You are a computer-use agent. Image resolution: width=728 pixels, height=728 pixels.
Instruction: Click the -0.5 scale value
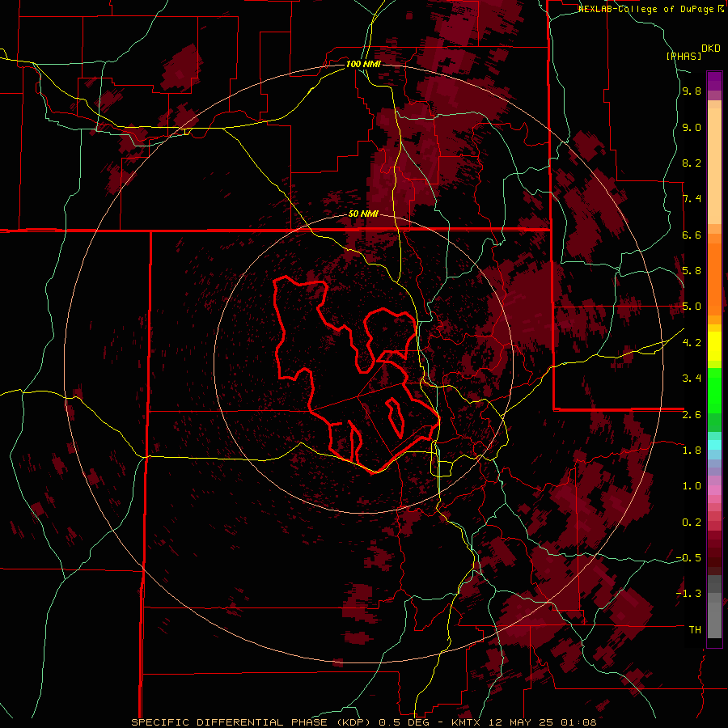click(688, 558)
